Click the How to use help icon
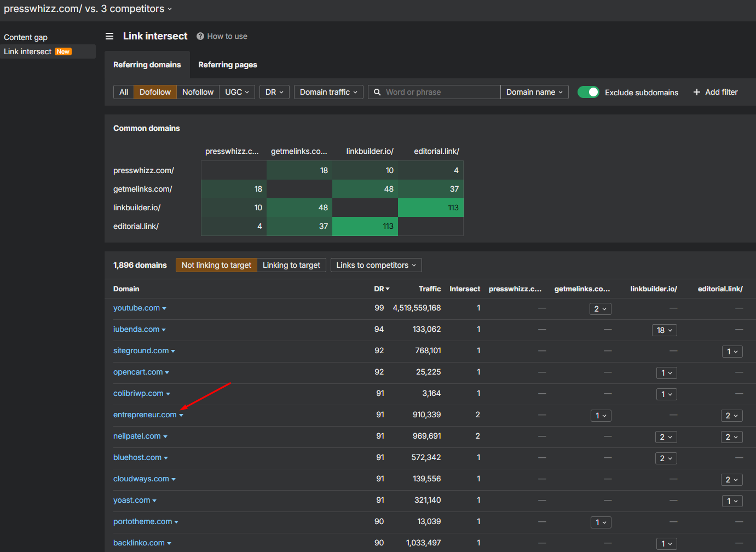Screen dimensions: 756x552 [200, 36]
